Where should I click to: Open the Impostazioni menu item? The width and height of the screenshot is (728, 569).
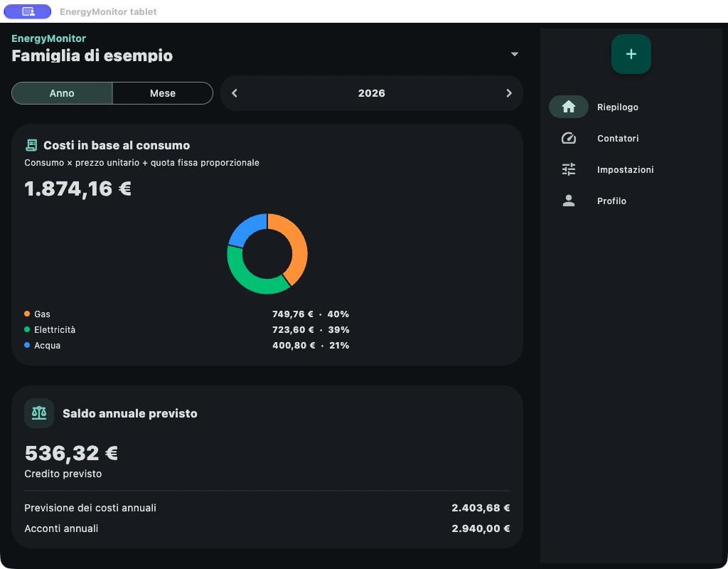(625, 169)
